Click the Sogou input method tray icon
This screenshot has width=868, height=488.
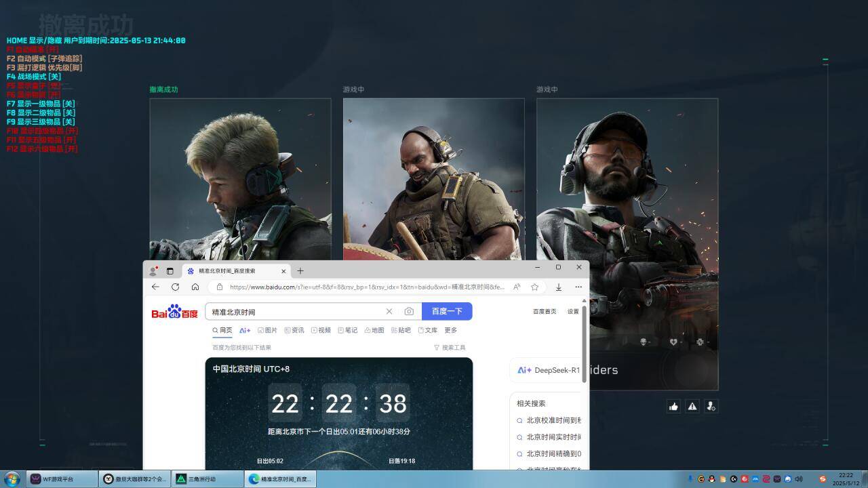[x=823, y=479]
